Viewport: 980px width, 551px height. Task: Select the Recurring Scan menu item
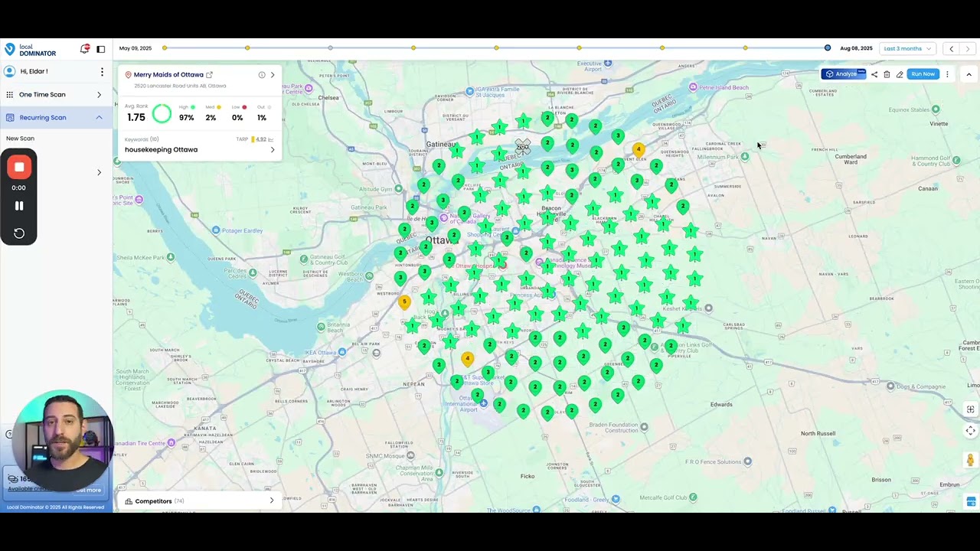point(56,118)
